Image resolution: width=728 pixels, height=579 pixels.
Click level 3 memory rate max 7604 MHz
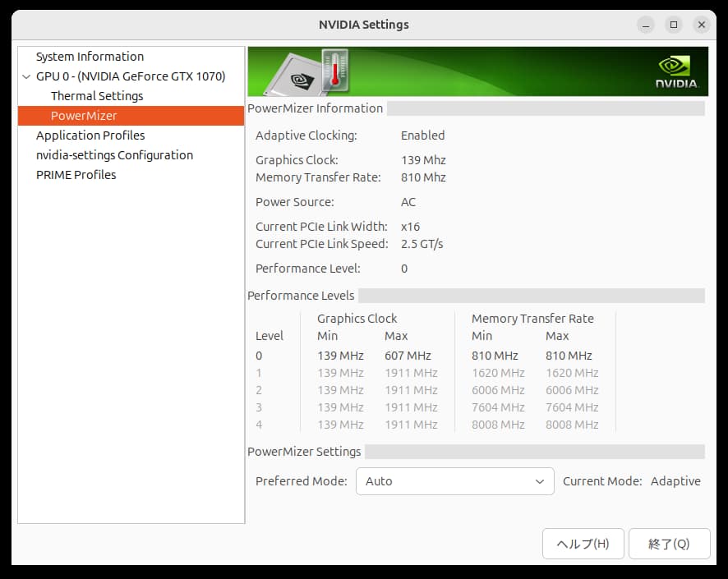[572, 407]
